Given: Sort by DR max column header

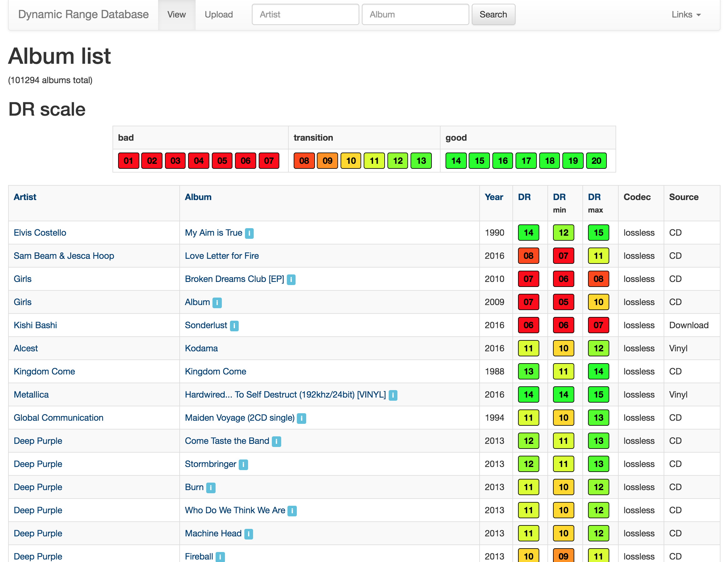Looking at the screenshot, I should 594,197.
